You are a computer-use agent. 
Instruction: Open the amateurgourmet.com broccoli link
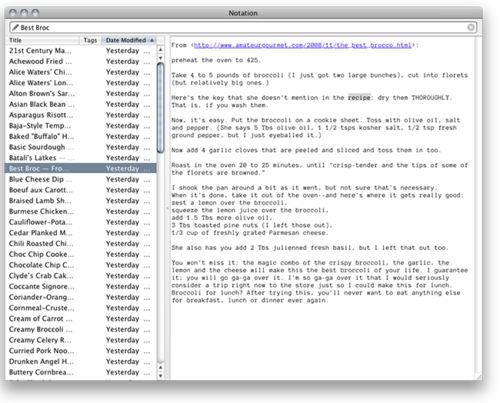[x=302, y=45]
